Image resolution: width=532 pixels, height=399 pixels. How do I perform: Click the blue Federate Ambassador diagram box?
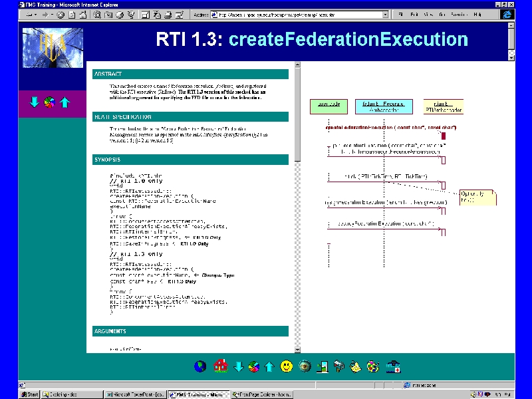pyautogui.click(x=384, y=106)
